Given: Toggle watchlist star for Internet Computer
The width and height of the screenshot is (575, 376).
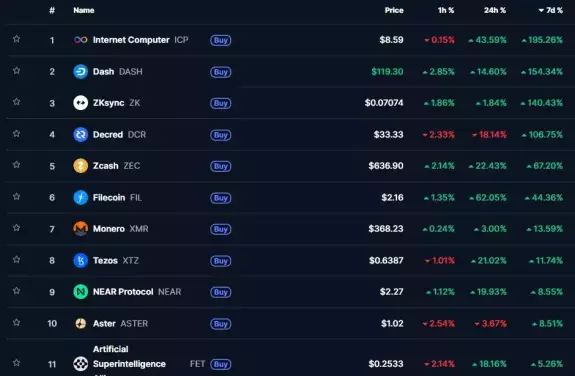Looking at the screenshot, I should 17,39.
